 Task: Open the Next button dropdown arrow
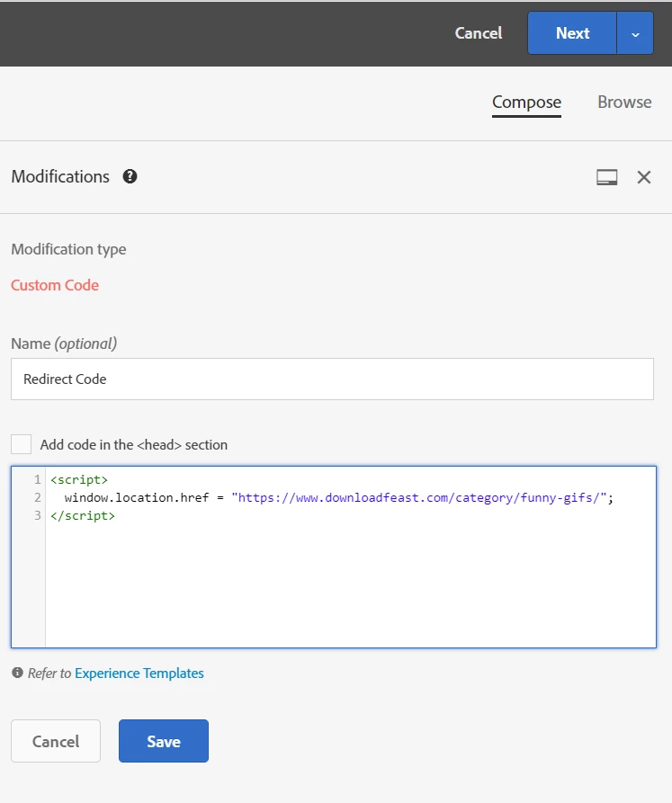click(x=635, y=33)
